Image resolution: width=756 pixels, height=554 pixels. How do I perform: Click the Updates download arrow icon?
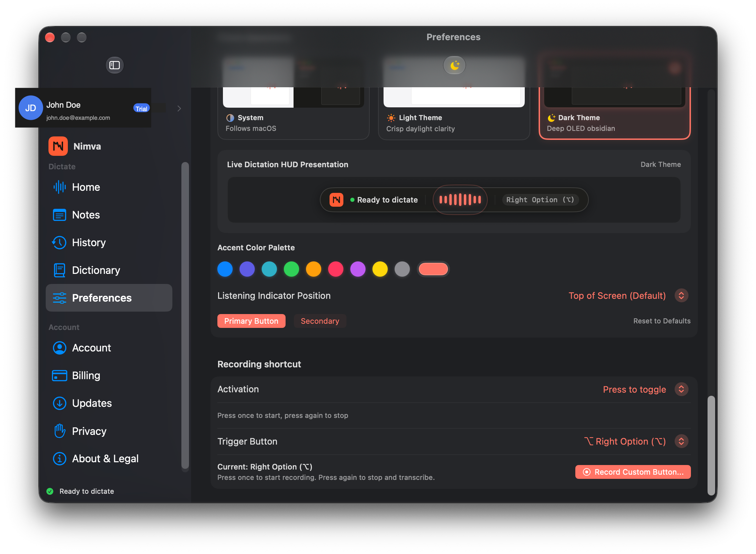60,403
